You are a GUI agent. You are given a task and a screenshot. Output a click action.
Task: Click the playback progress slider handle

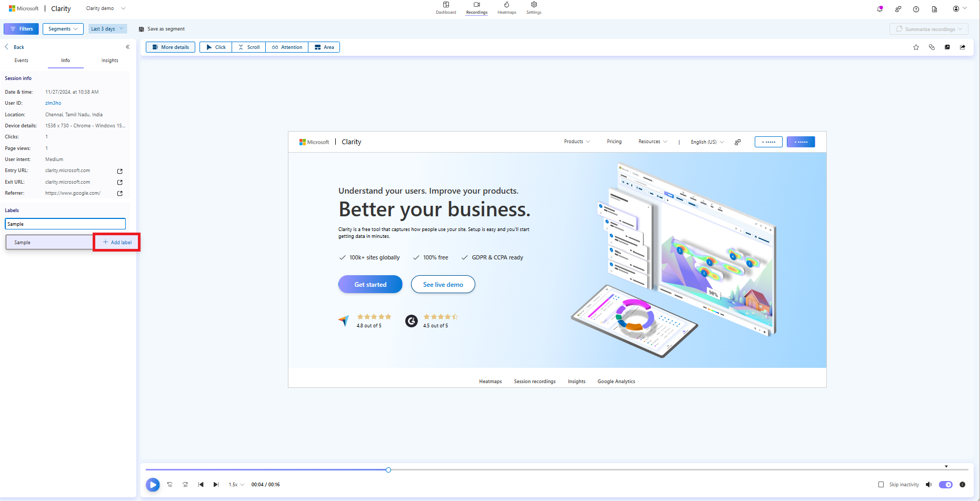[388, 470]
